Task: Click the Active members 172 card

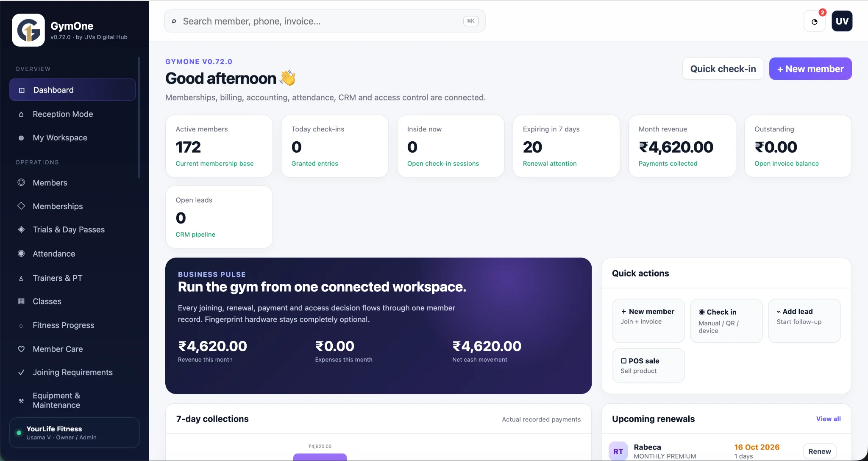Action: pos(219,146)
